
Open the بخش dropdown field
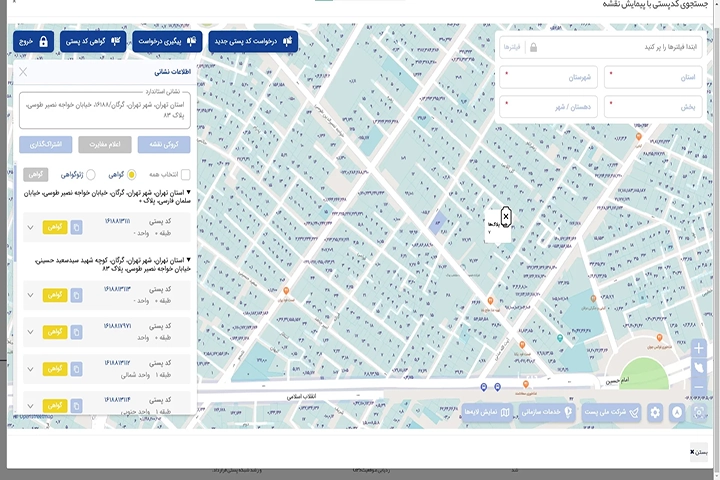[653, 107]
